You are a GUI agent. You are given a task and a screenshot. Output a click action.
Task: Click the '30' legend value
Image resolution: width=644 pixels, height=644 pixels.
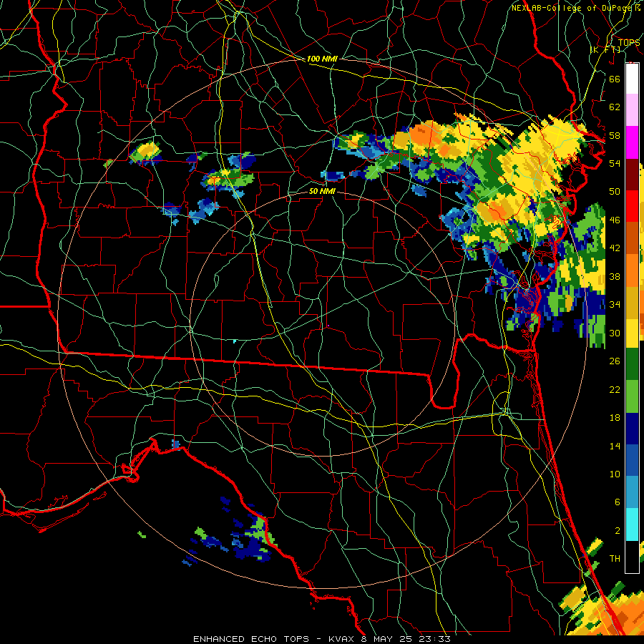pyautogui.click(x=615, y=333)
